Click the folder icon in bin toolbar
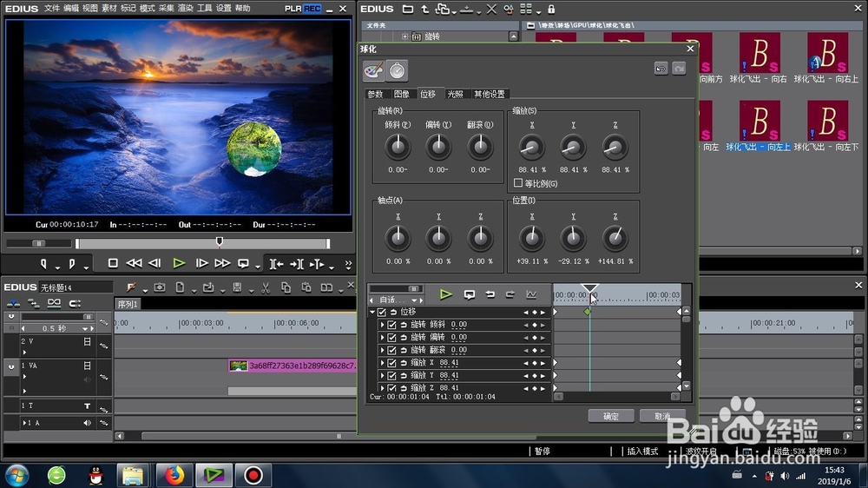 coord(408,10)
